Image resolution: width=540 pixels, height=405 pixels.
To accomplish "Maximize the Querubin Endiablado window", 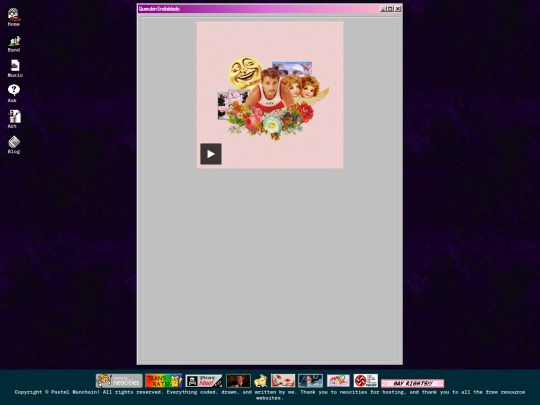I will point(390,9).
